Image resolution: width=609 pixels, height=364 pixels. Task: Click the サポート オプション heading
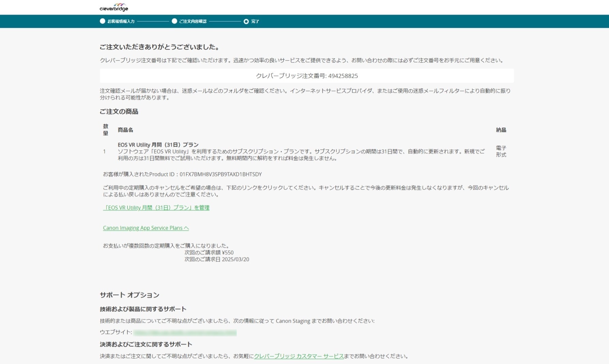[x=129, y=295]
